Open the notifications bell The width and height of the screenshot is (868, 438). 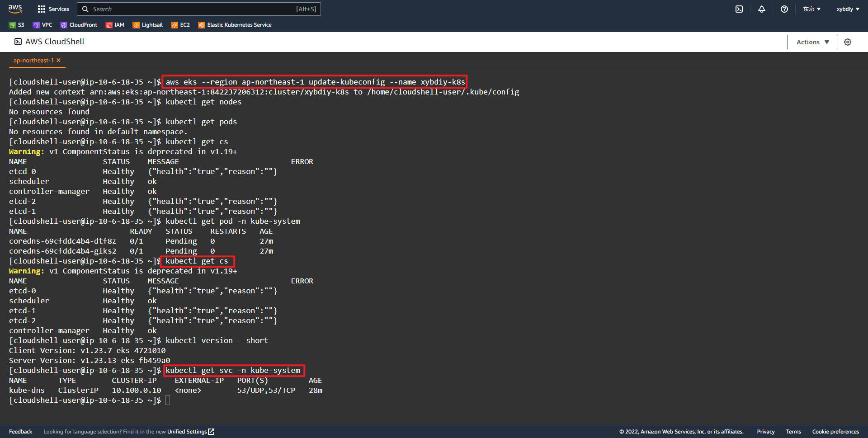click(x=762, y=9)
